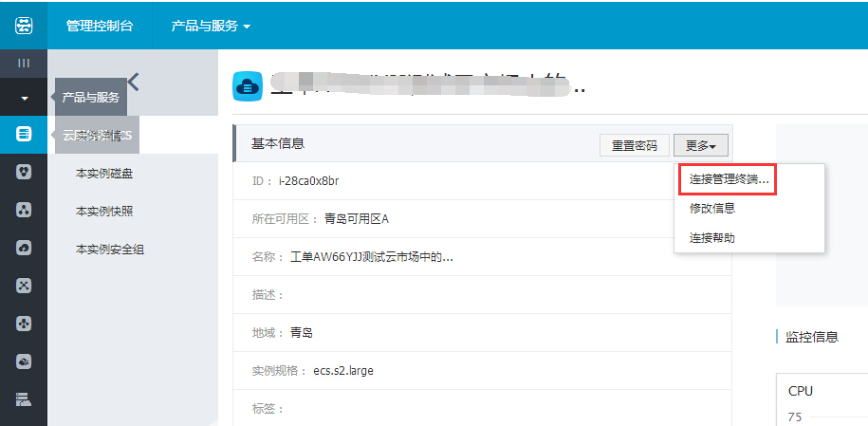Viewport: 868px width, 426px height.
Task: Click the cloud upload icon in sidebar
Action: click(x=24, y=247)
